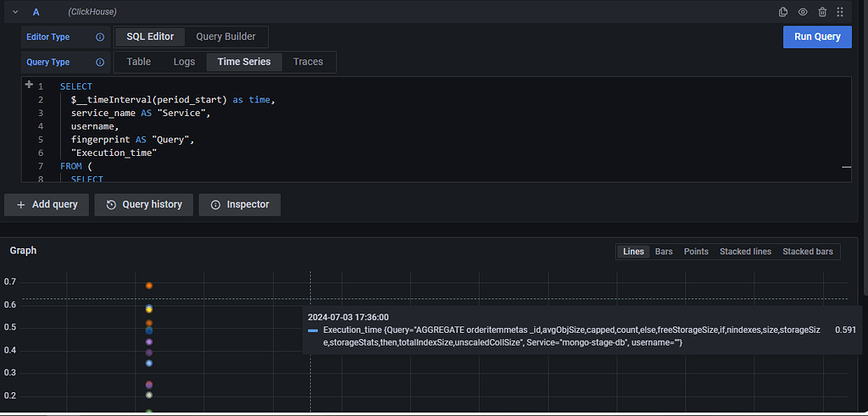868x416 pixels.
Task: Click inside the SQL code editor
Action: coord(424,127)
